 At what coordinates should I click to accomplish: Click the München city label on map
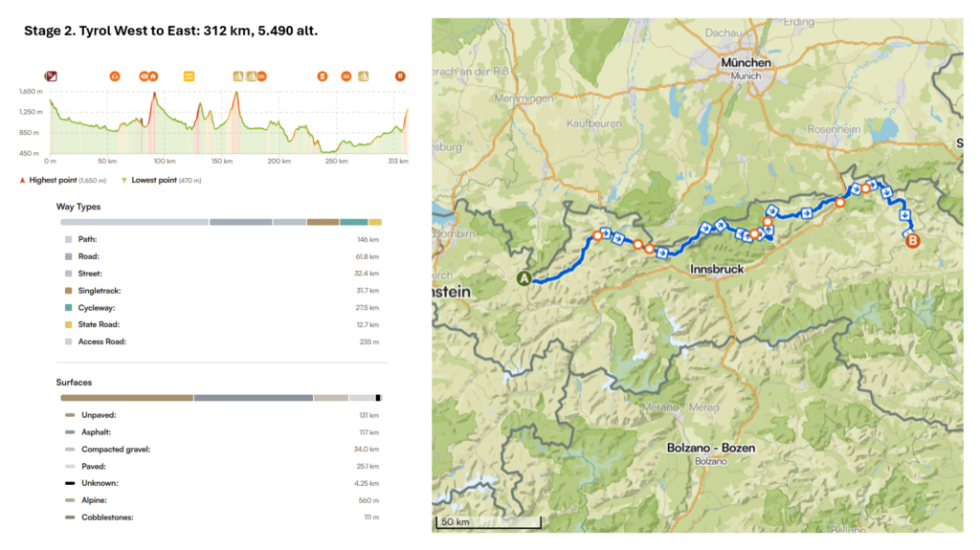pyautogui.click(x=745, y=63)
